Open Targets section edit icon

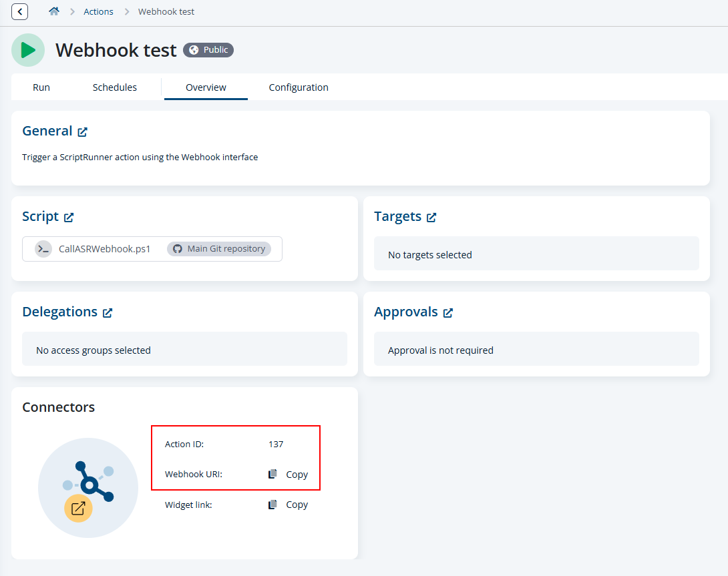click(431, 217)
